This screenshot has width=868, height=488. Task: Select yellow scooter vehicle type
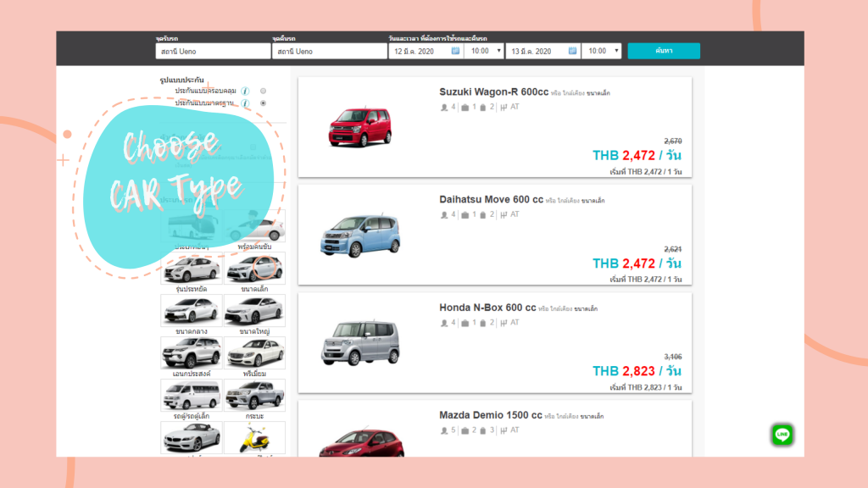click(254, 438)
